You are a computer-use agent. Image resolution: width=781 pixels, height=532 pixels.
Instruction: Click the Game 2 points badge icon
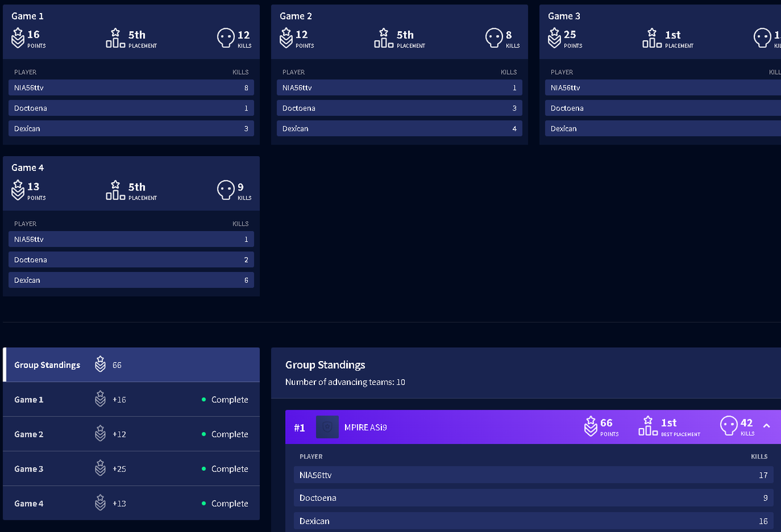(286, 39)
